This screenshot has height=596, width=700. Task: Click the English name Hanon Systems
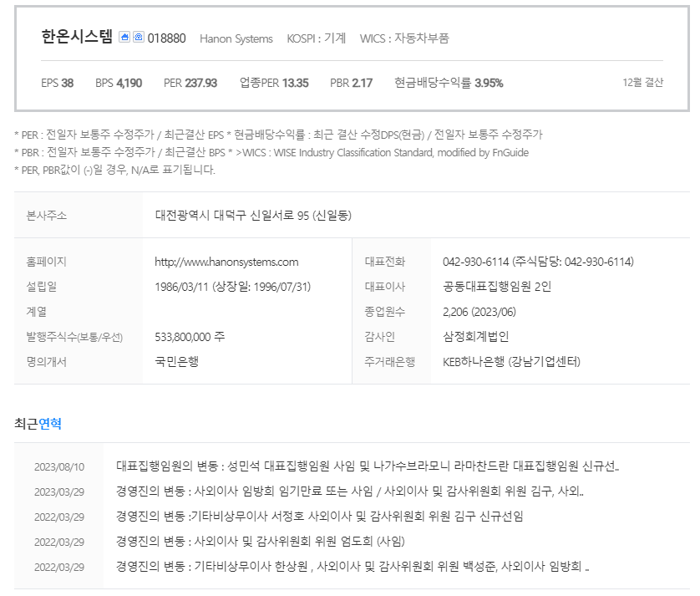pyautogui.click(x=236, y=38)
